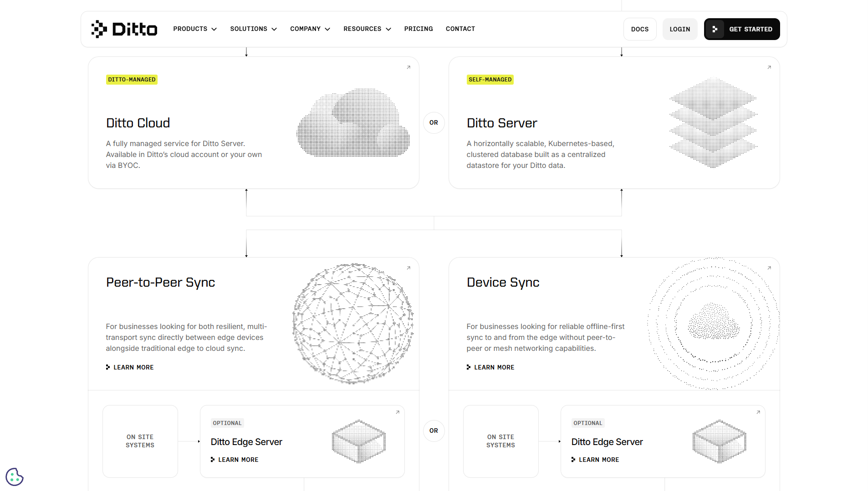Expand the Resources dropdown menu
Viewport: 868px width, 491px height.
click(367, 29)
